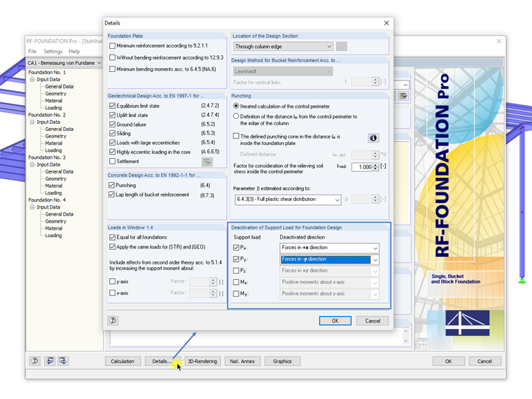Open the punching cone info icon

[373, 138]
